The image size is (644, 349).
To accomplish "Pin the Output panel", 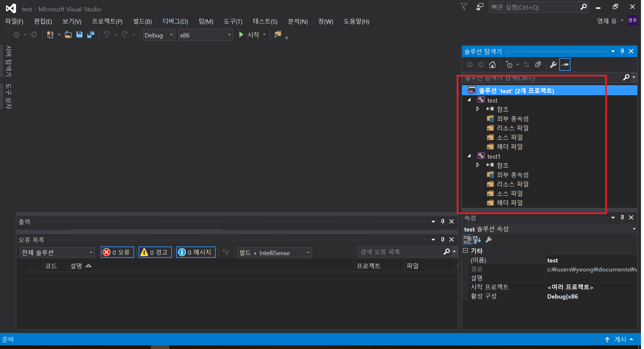I will [443, 221].
